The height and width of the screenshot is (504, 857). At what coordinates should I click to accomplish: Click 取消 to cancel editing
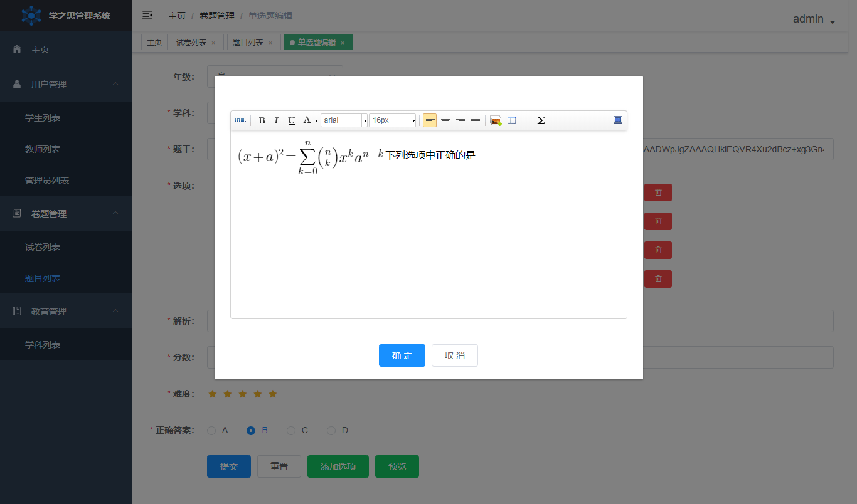point(455,355)
